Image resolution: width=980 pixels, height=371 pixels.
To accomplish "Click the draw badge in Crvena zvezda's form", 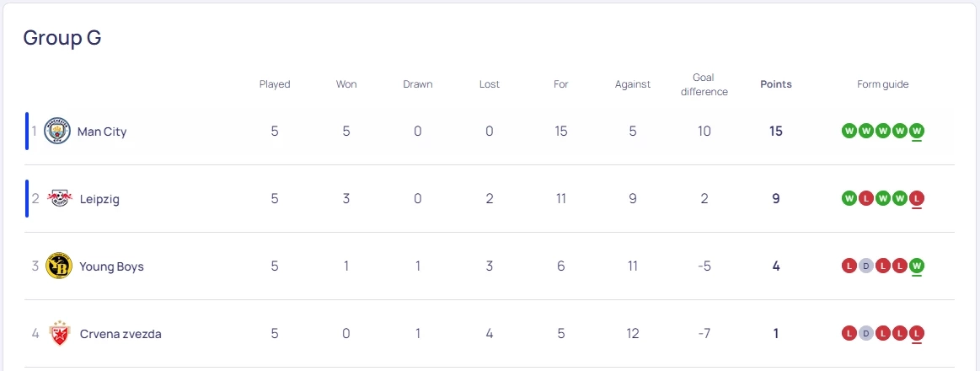I will 866,333.
